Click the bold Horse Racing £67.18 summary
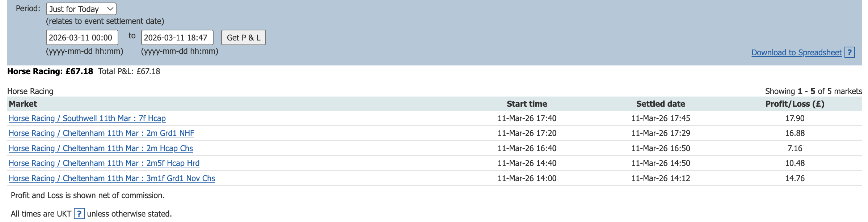This screenshot has height=222, width=868. tap(50, 72)
